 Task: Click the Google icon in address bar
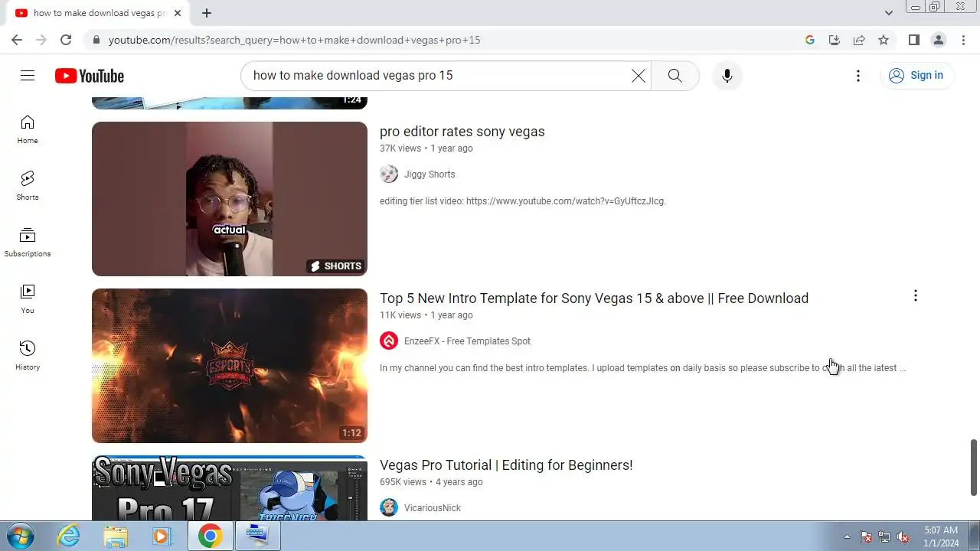(x=810, y=40)
